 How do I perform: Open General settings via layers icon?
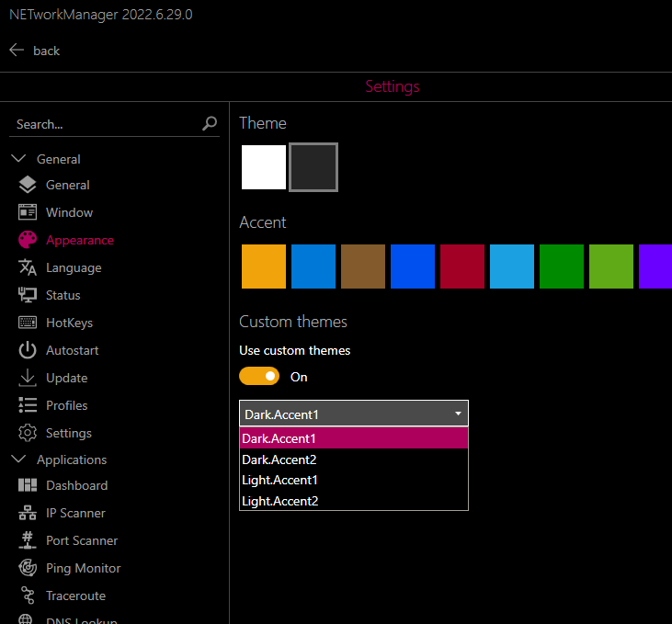pos(28,185)
